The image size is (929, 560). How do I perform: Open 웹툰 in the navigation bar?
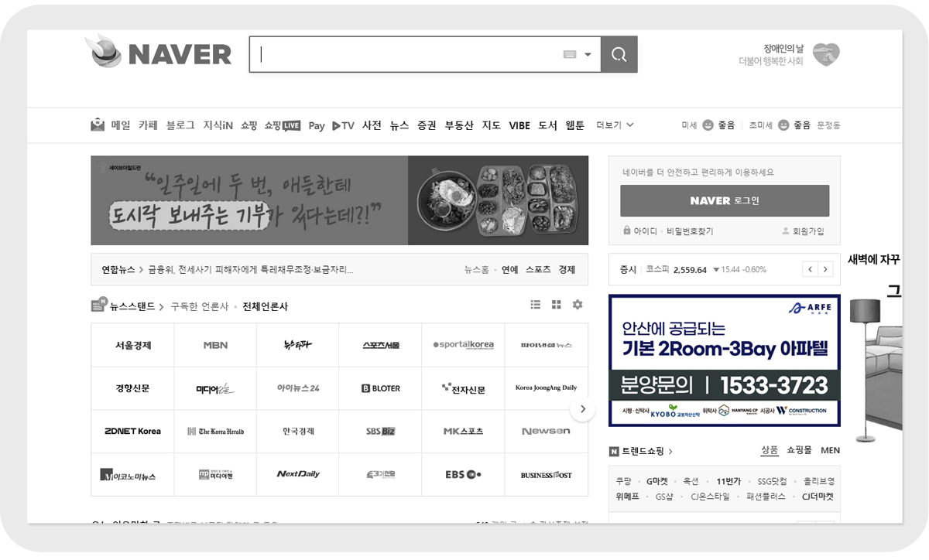[x=575, y=125]
